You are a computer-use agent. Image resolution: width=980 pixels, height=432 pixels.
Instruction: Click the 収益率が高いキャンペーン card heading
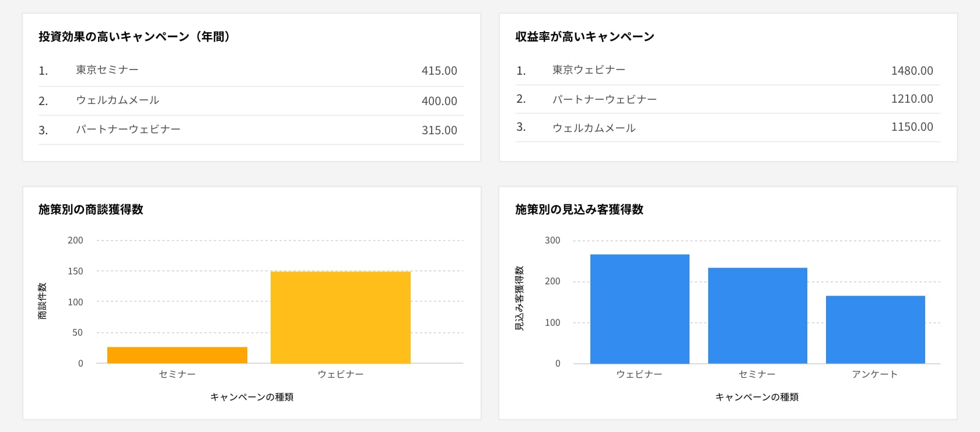pos(584,37)
